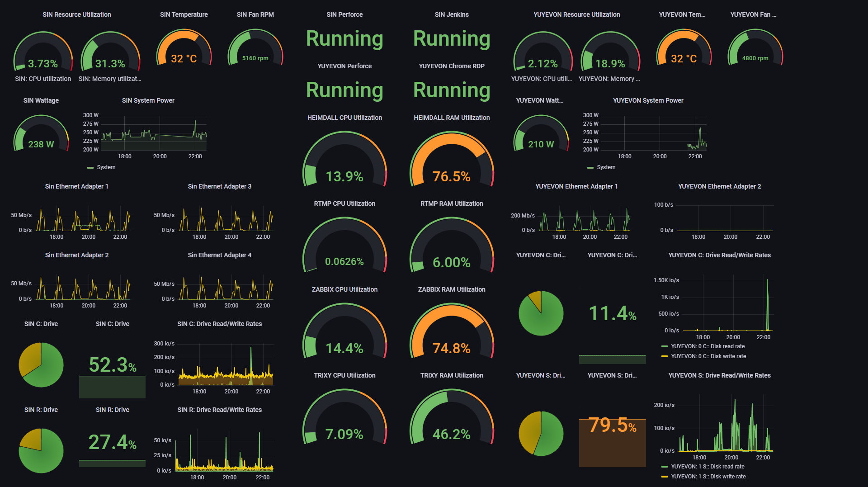Viewport: 868px width, 487px height.
Task: Open the YUYEVON Chrome RDP panel title
Action: click(452, 66)
